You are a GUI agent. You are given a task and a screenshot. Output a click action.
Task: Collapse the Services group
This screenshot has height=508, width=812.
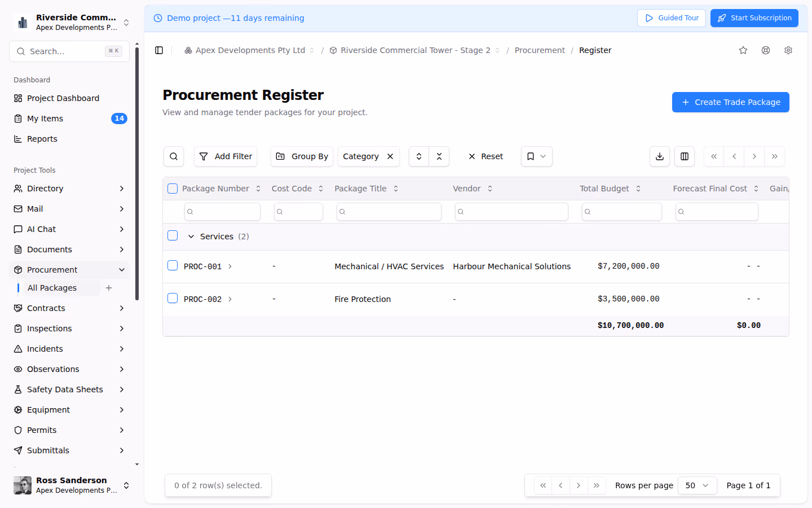pyautogui.click(x=191, y=236)
